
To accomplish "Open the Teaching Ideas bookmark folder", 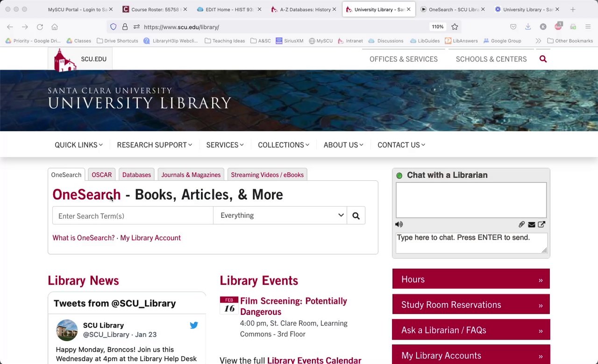I will [225, 41].
